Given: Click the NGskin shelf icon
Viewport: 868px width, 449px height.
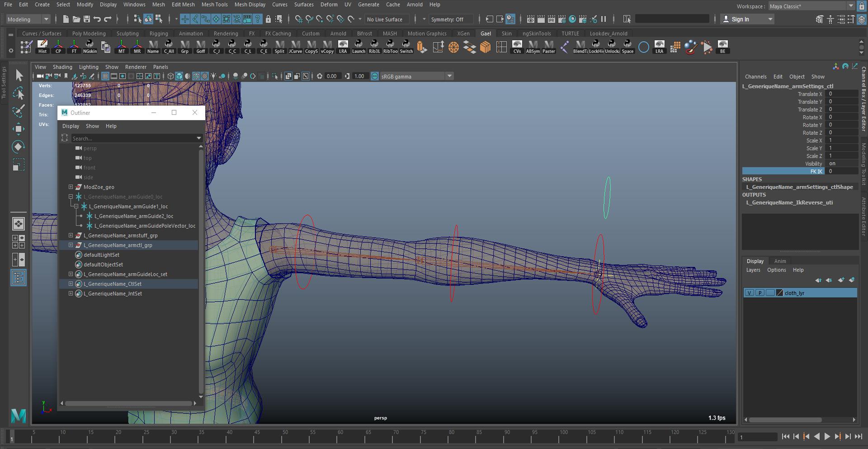Looking at the screenshot, I should coord(90,47).
